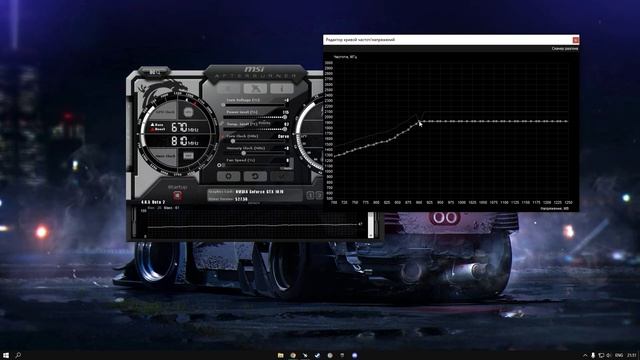This screenshot has width=640, height=360.
Task: Click the OC badge at Afterburner's top-left
Action: point(154,72)
